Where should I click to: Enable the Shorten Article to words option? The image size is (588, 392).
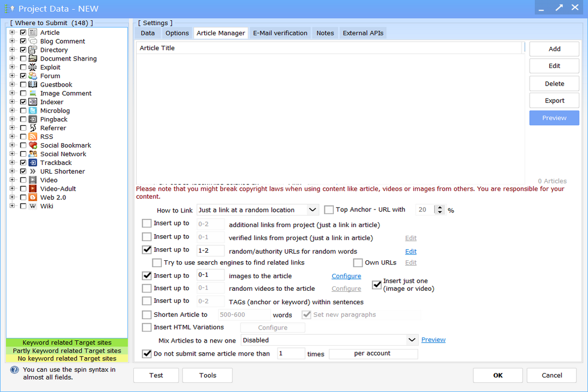tap(146, 314)
